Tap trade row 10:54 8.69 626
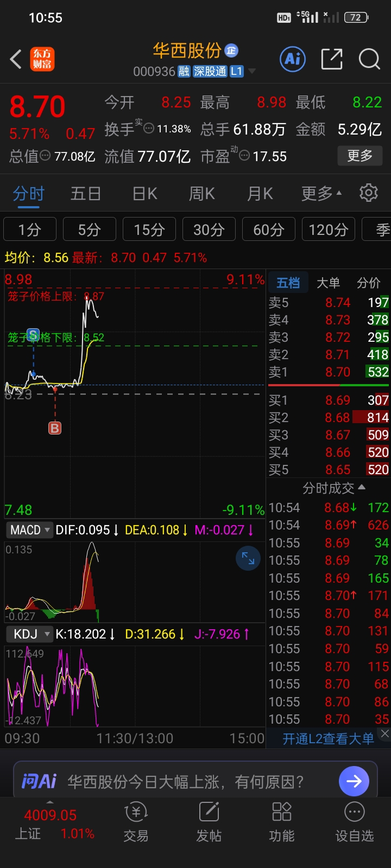Screen dimensions: 391x868 pyautogui.click(x=329, y=525)
